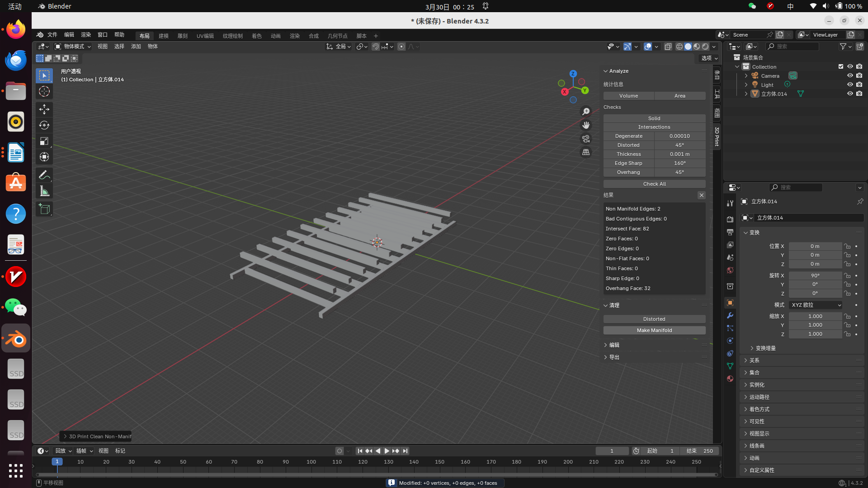Open Modifier properties wrench tab
This screenshot has height=488, width=868.
tap(730, 315)
